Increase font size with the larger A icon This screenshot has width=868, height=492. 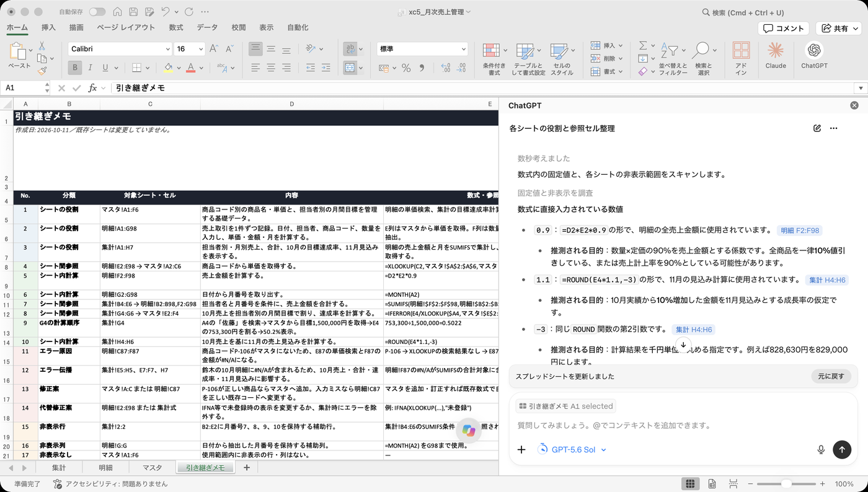pyautogui.click(x=214, y=49)
